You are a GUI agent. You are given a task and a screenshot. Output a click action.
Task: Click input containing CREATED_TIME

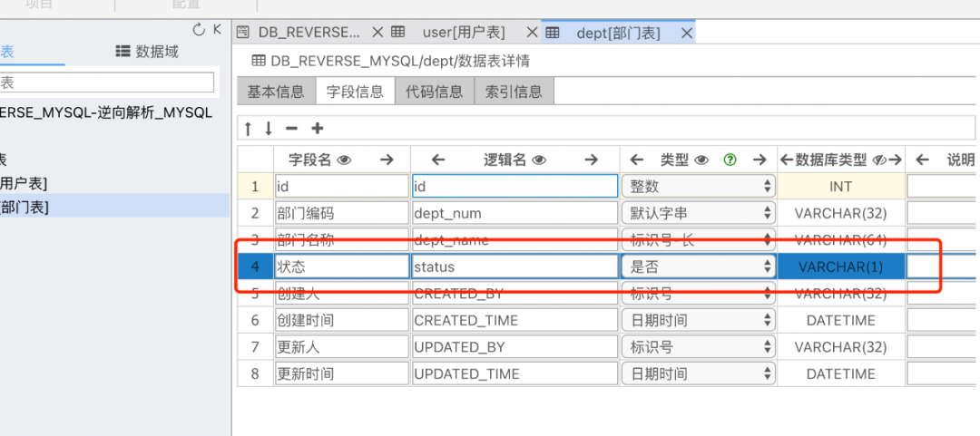click(515, 321)
